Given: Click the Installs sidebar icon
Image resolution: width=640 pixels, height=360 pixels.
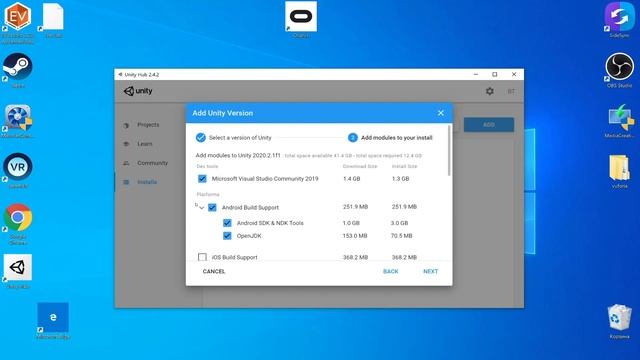Looking at the screenshot, I should click(x=126, y=182).
